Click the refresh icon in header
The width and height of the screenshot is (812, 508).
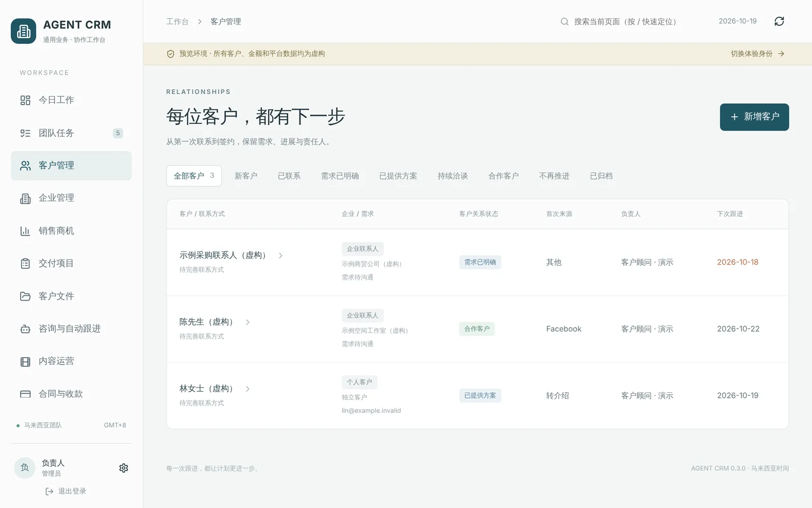coord(779,21)
